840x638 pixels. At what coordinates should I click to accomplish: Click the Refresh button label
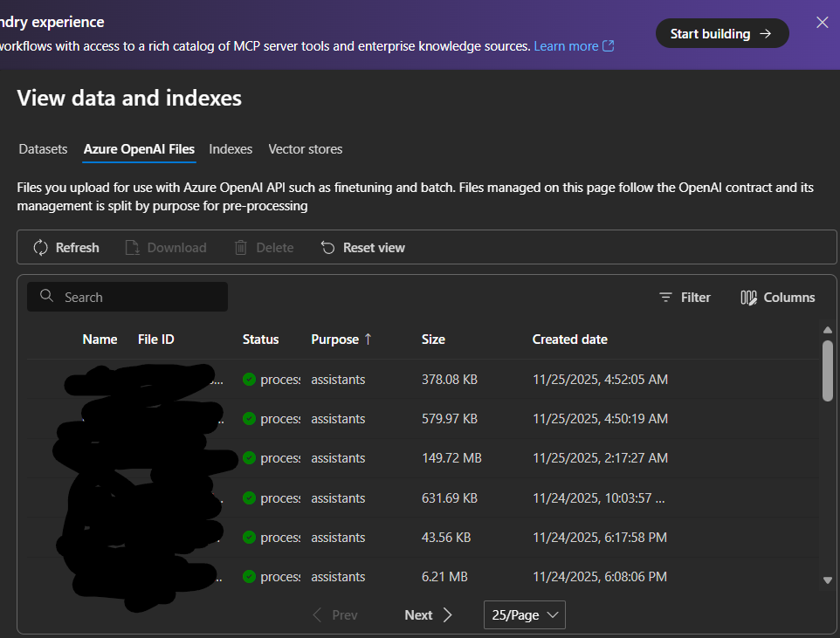pyautogui.click(x=77, y=248)
